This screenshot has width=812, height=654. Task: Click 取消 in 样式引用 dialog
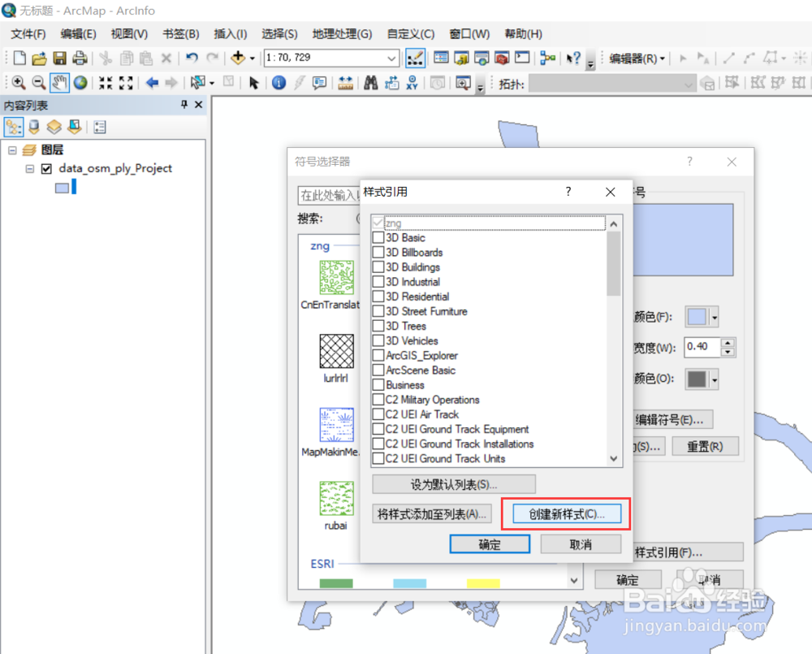tap(581, 544)
